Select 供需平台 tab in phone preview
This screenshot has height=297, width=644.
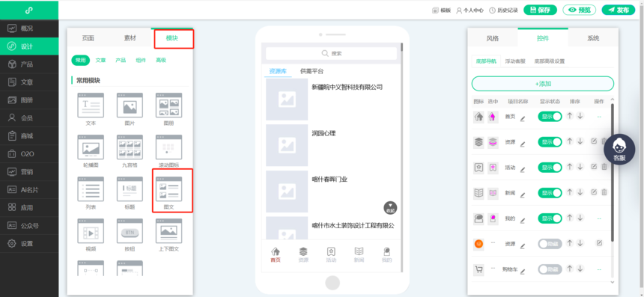(x=312, y=71)
